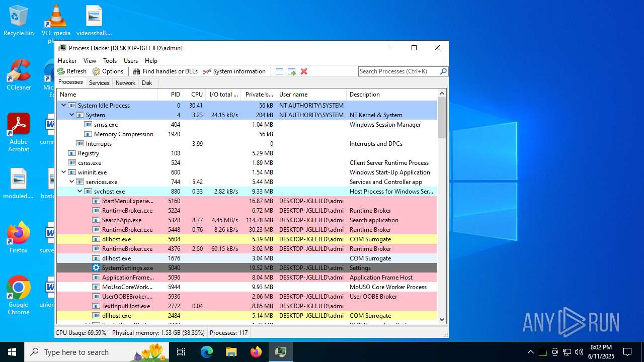Open System information graph window
The image size is (644, 362).
pos(234,71)
